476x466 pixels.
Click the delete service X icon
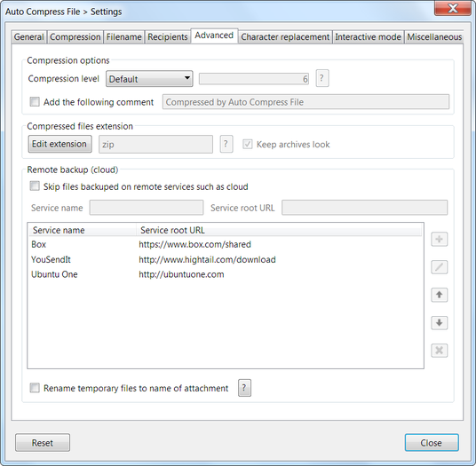pos(440,351)
